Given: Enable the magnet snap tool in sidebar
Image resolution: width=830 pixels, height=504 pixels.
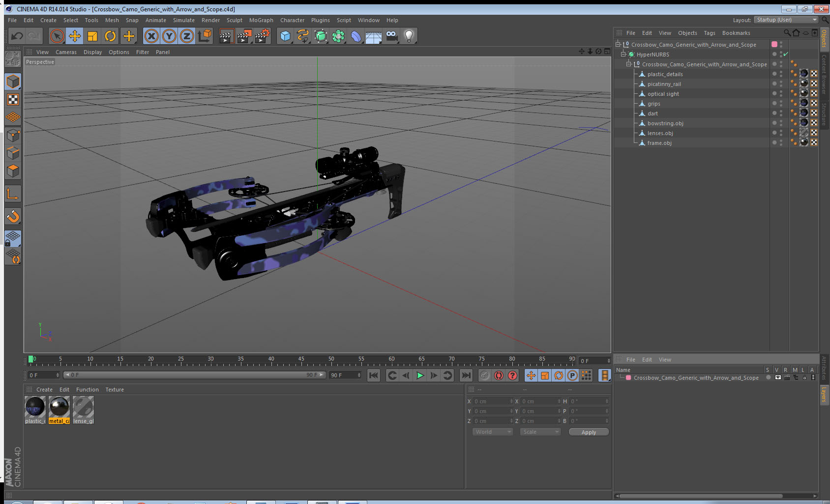Looking at the screenshot, I should (13, 217).
